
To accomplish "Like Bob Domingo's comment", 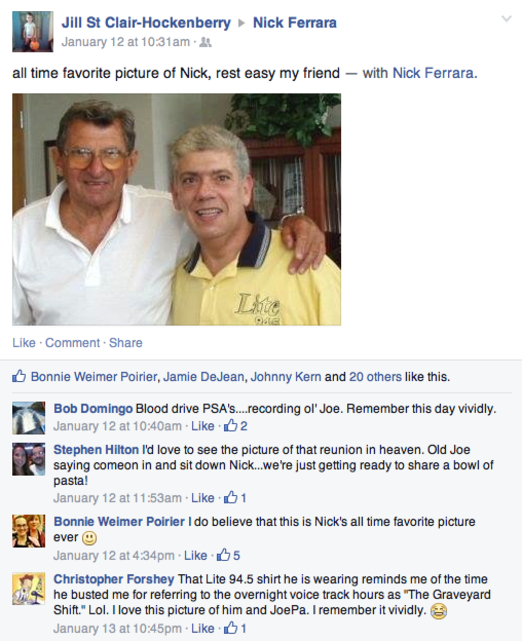I will (x=203, y=426).
